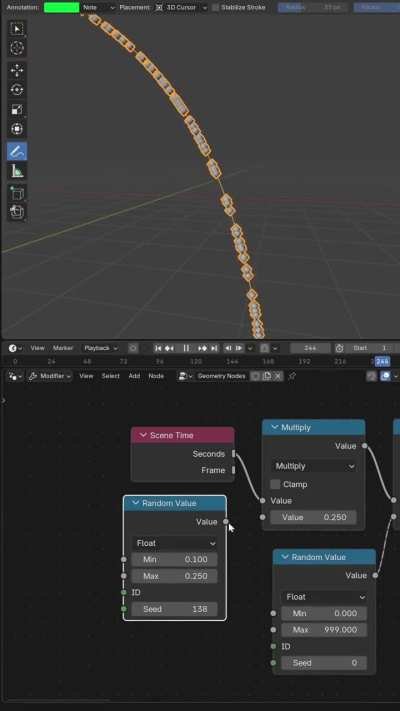Screen dimensions: 400x711
Task: Select the Select Box tool
Action: (x=17, y=29)
